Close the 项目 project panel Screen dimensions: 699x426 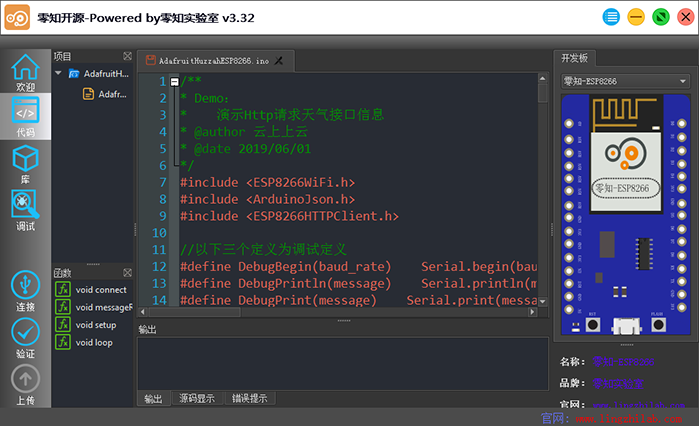coord(127,56)
